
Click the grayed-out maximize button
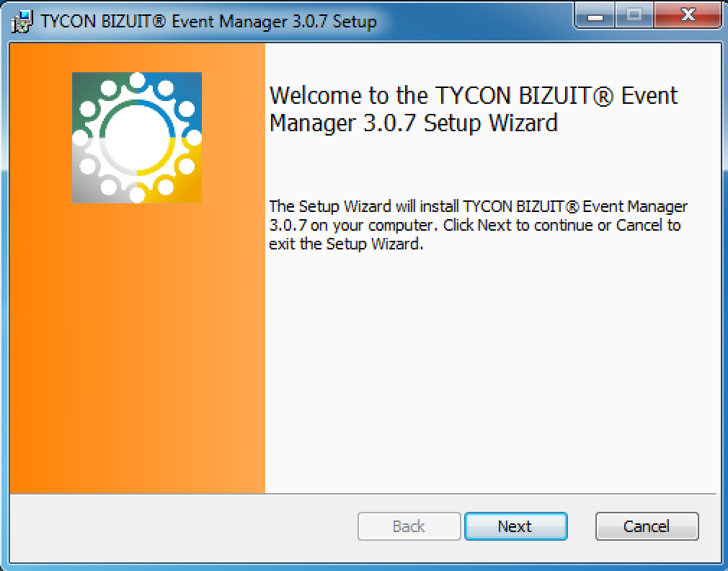point(634,16)
